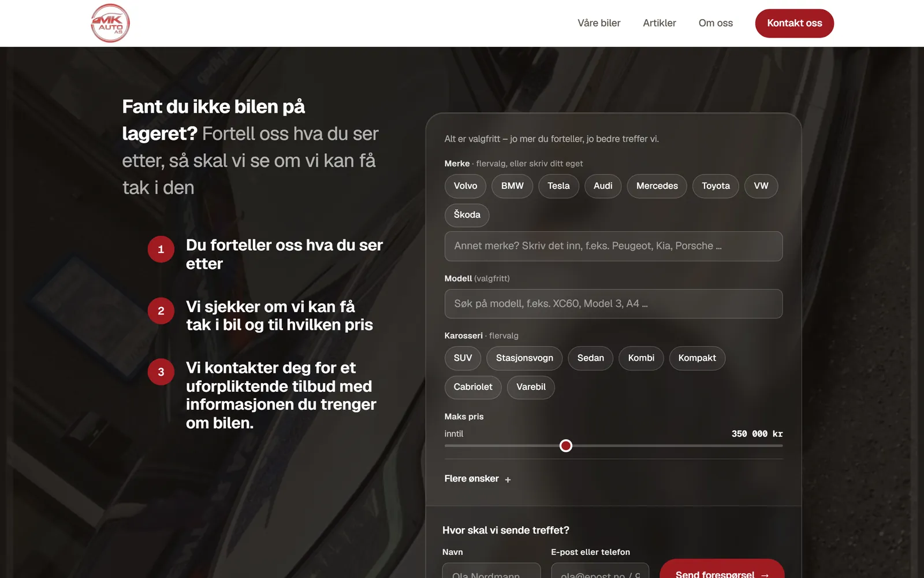Select Kompakt body type
The height and width of the screenshot is (578, 924).
tap(697, 358)
